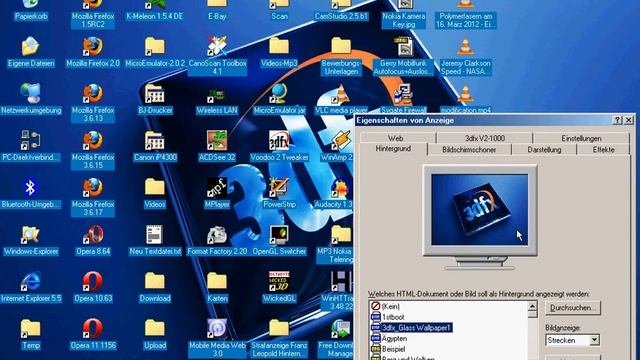Click the ACDSee 32 shortcut
Screen dimensions: 640x360
pyautogui.click(x=217, y=146)
